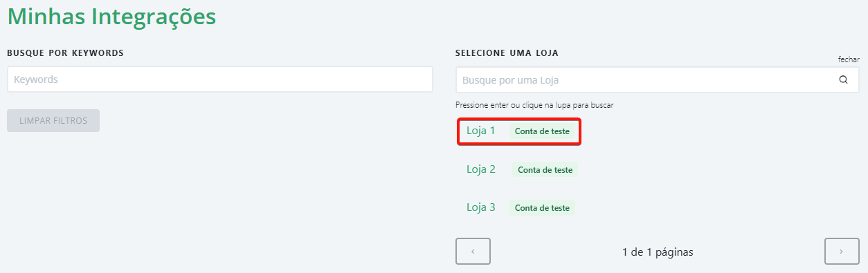Click the 1 de 1 páginas indicator
This screenshot has height=273, width=868.
click(x=658, y=252)
